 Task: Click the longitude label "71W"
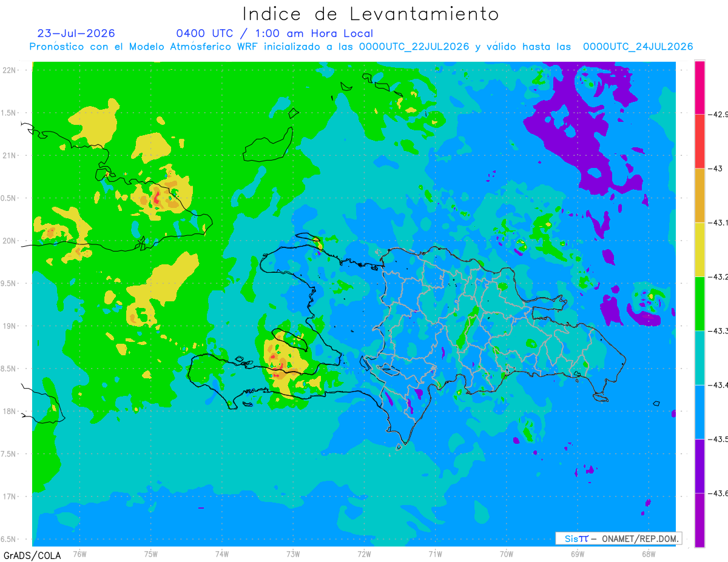tap(435, 553)
